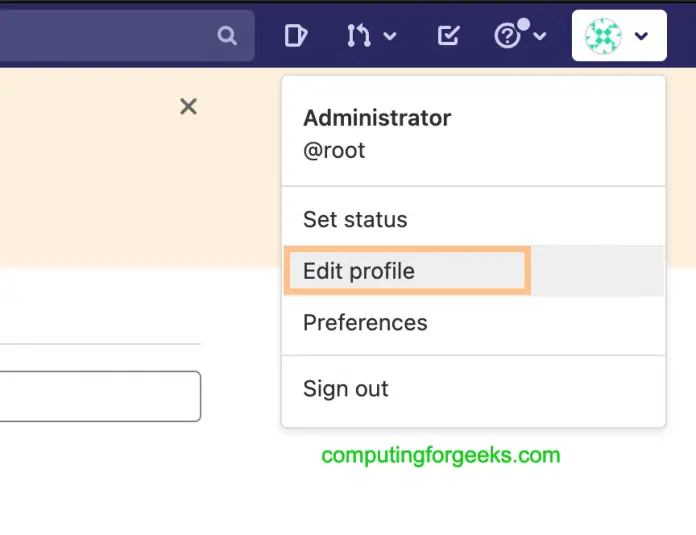Collapse the user menu chevron
The width and height of the screenshot is (696, 535).
point(642,36)
